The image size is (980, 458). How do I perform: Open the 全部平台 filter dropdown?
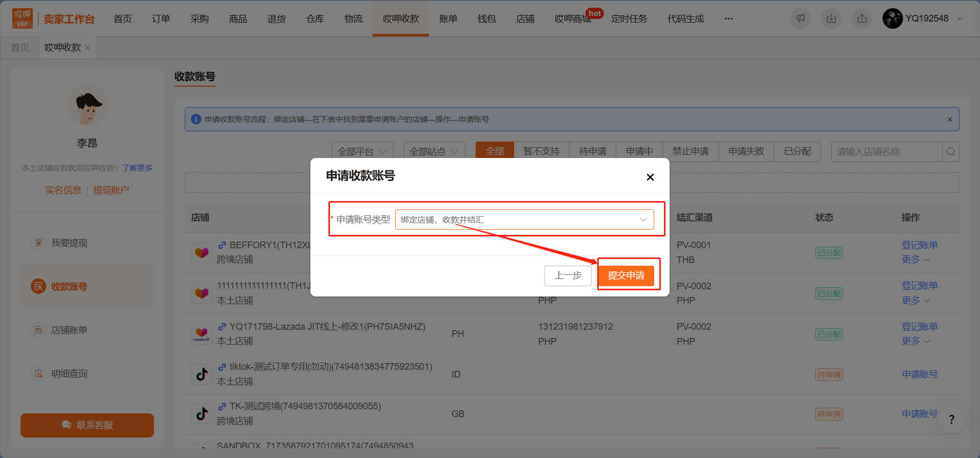[x=362, y=151]
